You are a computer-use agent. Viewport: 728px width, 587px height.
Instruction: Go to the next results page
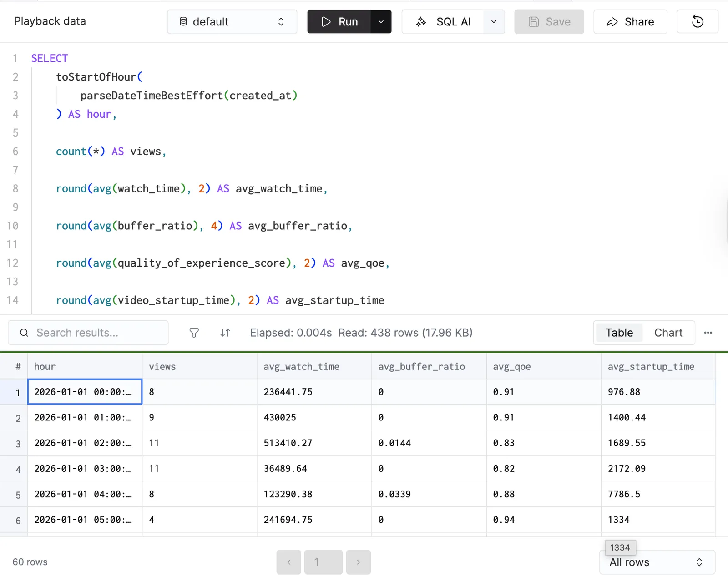[359, 562]
